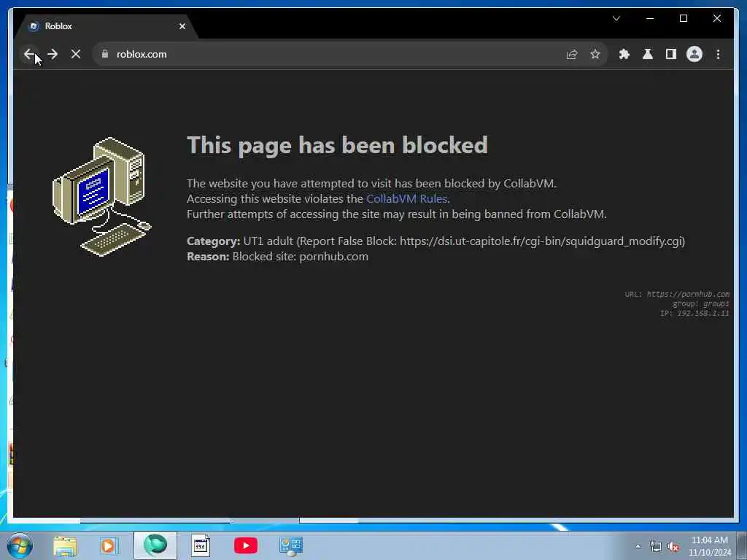Click the active browser taskbar icon
The width and height of the screenshot is (747, 560).
point(155,545)
